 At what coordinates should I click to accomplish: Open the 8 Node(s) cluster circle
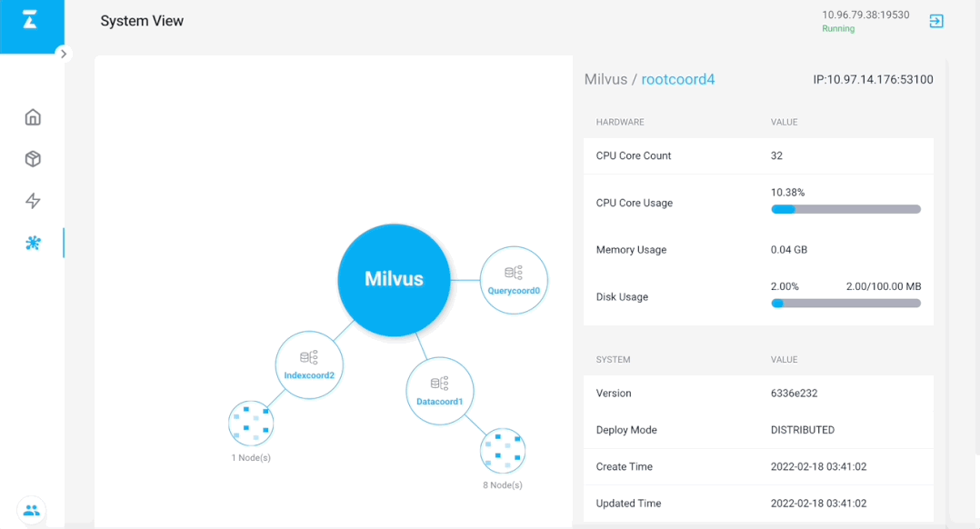click(x=503, y=450)
